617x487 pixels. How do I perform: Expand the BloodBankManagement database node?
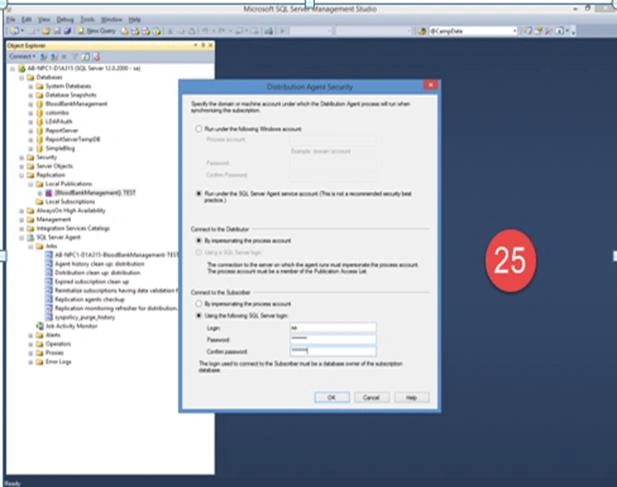coord(30,104)
